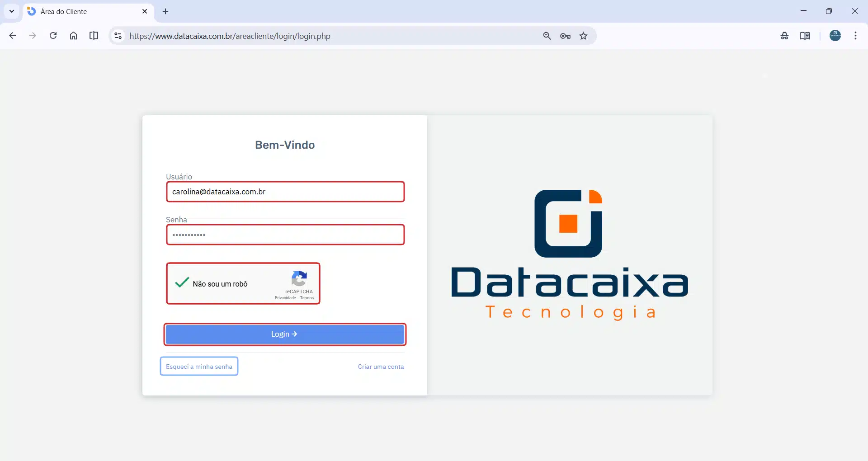
Task: Open the site information icon
Action: (118, 36)
